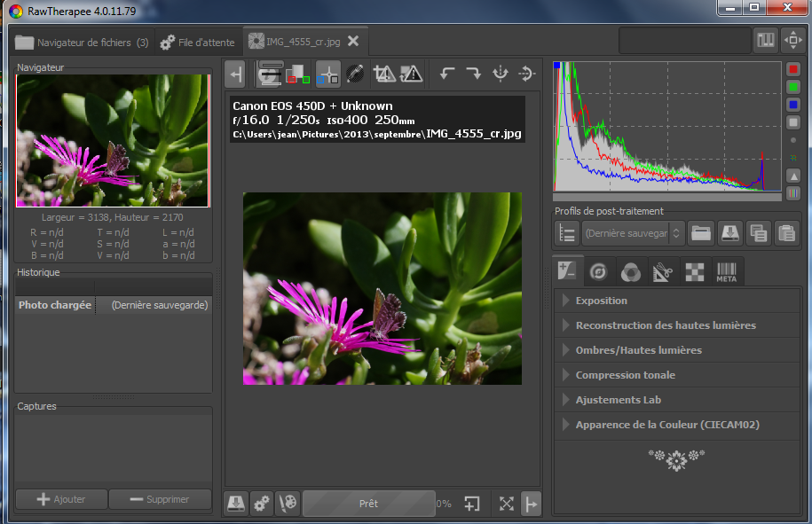Image resolution: width=812 pixels, height=524 pixels.
Task: Open a new detail window
Action: tap(472, 504)
